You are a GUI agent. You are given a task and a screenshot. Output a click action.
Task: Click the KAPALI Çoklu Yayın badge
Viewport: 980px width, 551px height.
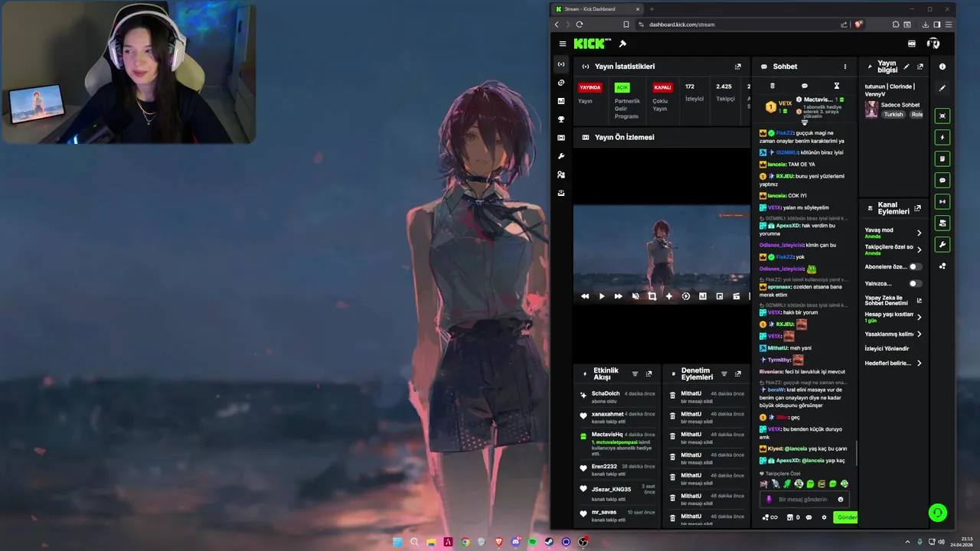pos(663,87)
